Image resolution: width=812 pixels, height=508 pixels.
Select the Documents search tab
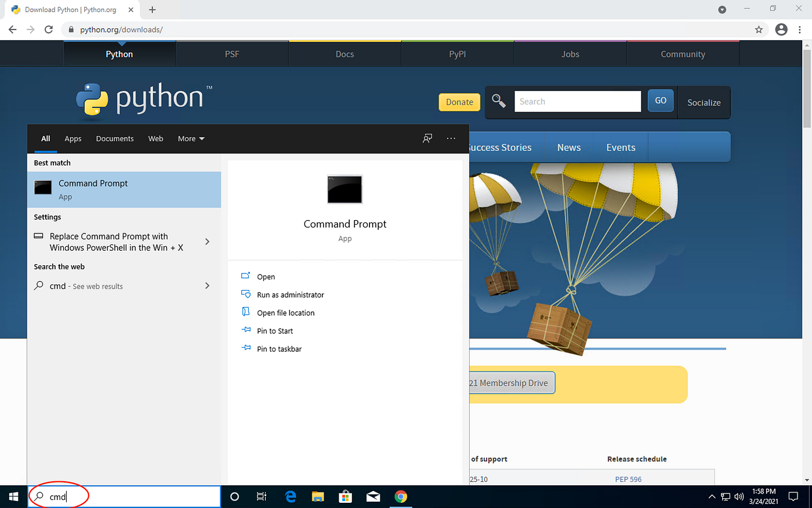115,139
